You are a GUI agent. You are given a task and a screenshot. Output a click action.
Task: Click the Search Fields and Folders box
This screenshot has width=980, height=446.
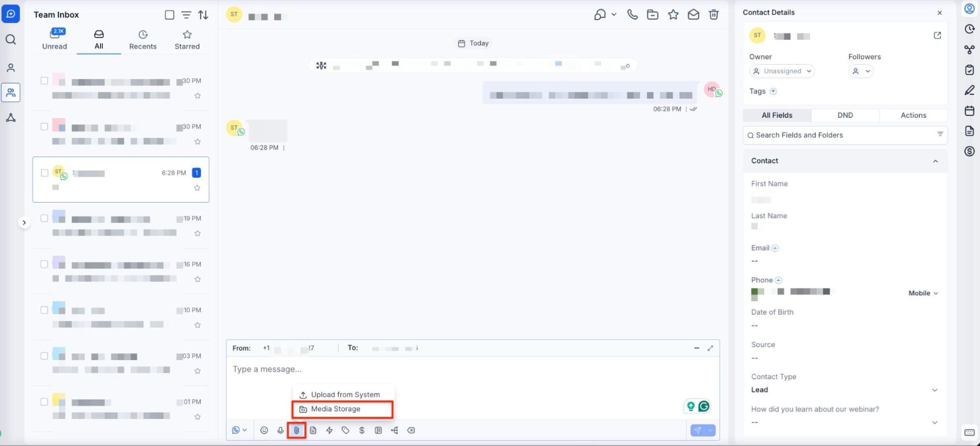click(x=845, y=135)
